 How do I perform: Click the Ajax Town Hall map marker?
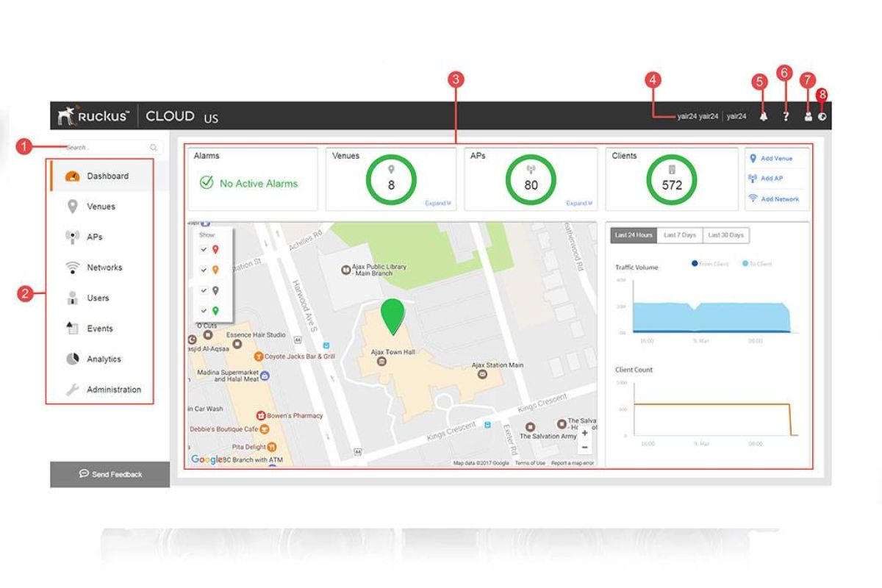tap(381, 362)
